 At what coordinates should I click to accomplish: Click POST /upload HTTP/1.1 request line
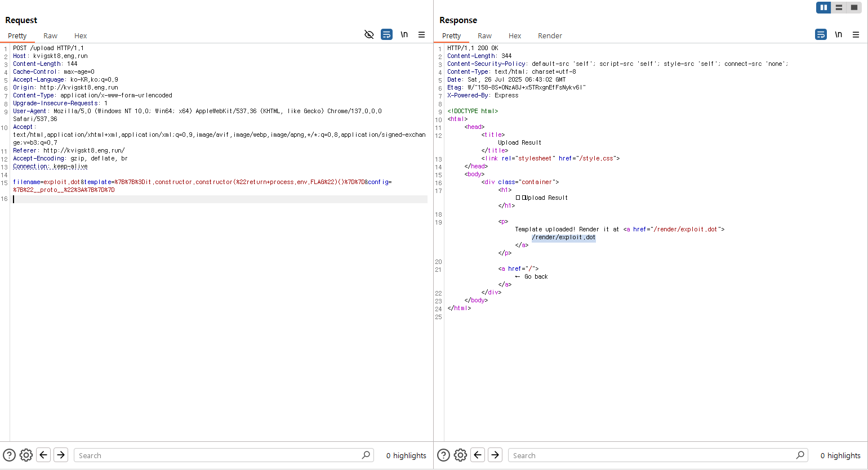[x=48, y=48]
